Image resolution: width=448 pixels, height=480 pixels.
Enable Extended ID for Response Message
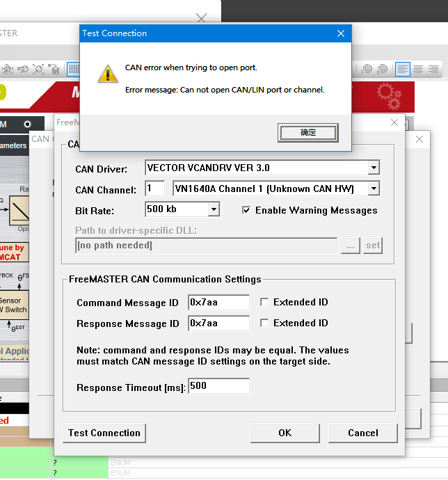(264, 323)
